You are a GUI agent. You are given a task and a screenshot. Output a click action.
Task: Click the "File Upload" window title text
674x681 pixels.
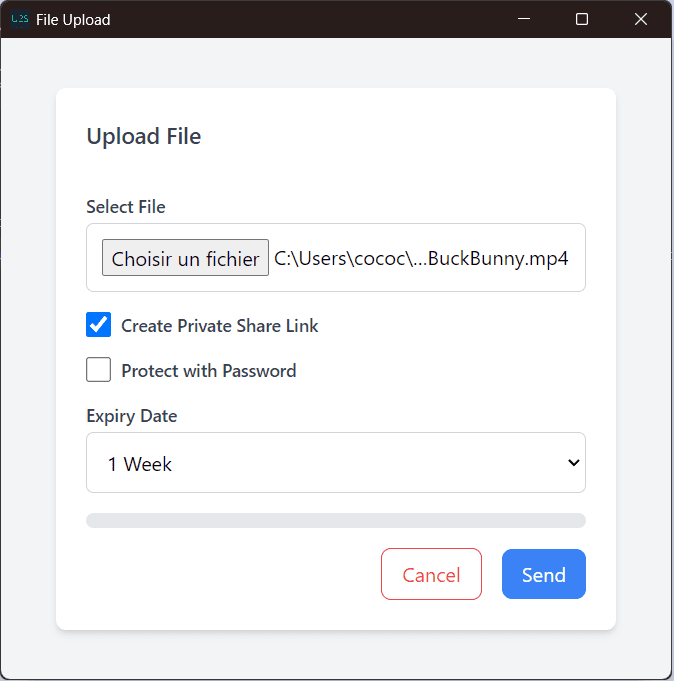pyautogui.click(x=73, y=20)
